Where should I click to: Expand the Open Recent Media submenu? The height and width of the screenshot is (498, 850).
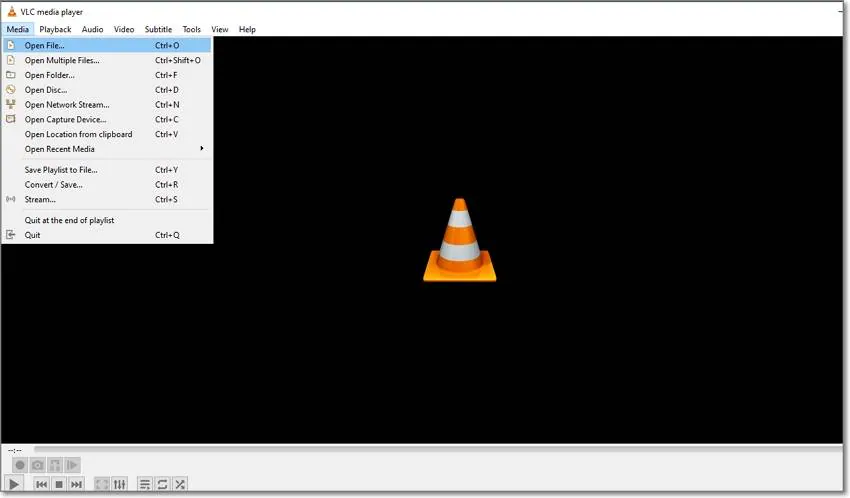107,149
